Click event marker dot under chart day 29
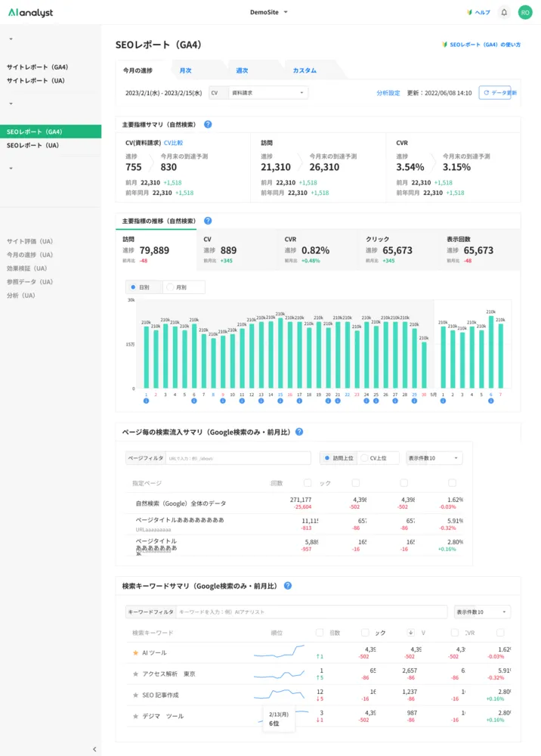The image size is (541, 756). click(414, 401)
